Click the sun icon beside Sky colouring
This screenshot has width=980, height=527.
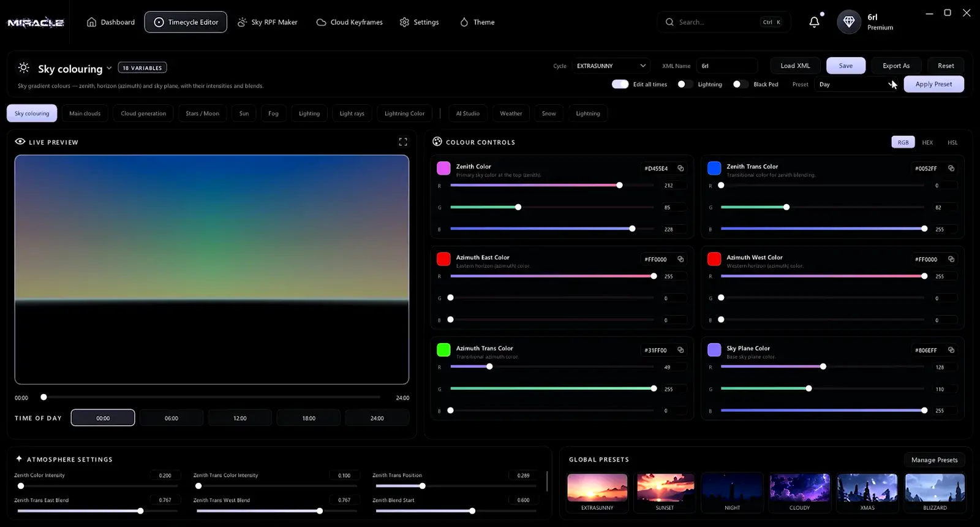coord(24,67)
